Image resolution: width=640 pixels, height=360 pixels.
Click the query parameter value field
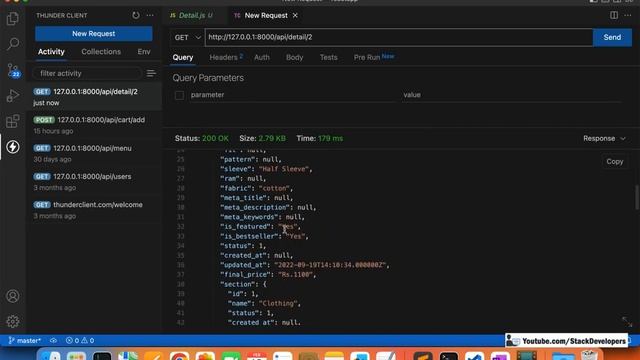511,95
